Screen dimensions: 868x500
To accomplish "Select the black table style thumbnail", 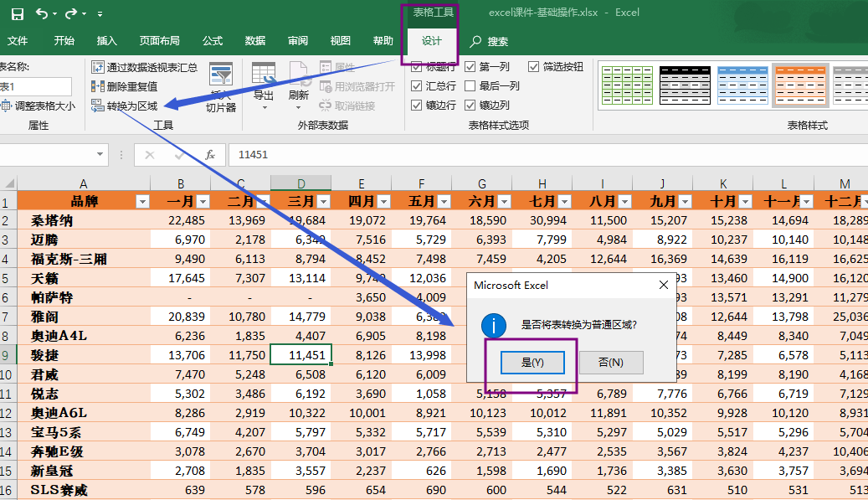I will (x=685, y=85).
